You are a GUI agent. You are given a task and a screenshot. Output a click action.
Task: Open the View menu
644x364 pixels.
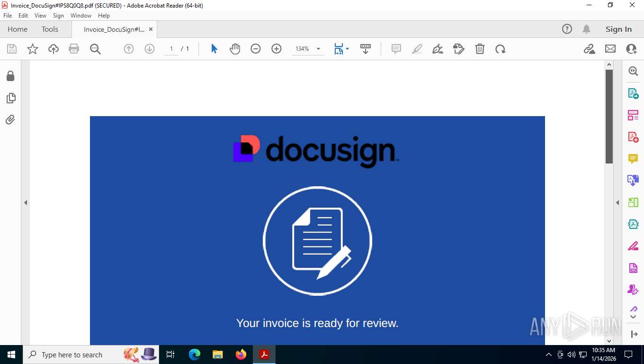pos(41,16)
